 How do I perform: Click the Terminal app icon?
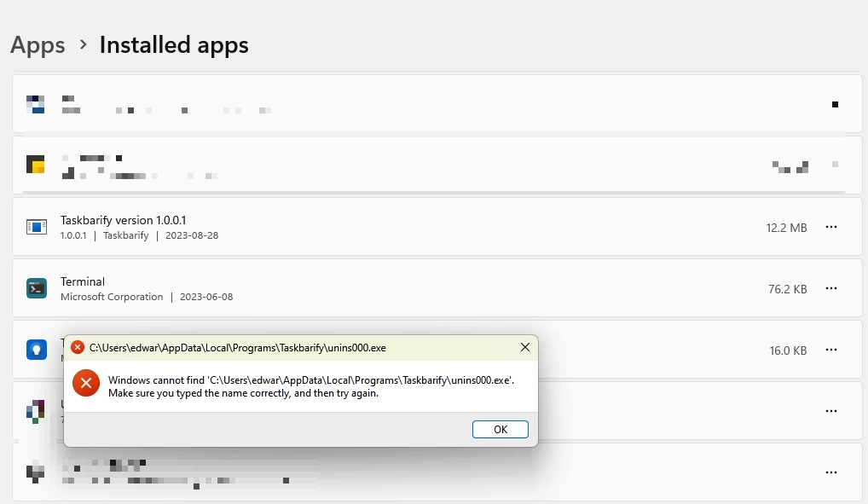(x=35, y=288)
